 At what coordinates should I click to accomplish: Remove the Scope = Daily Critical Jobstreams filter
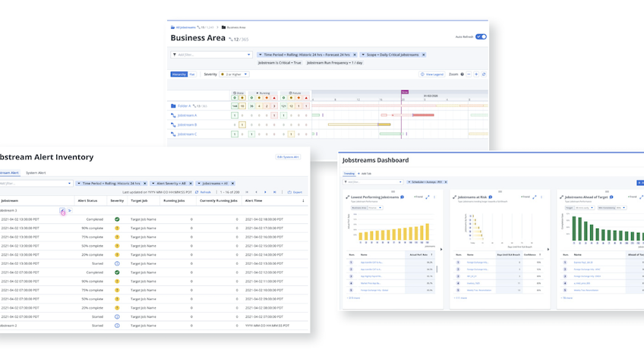424,55
